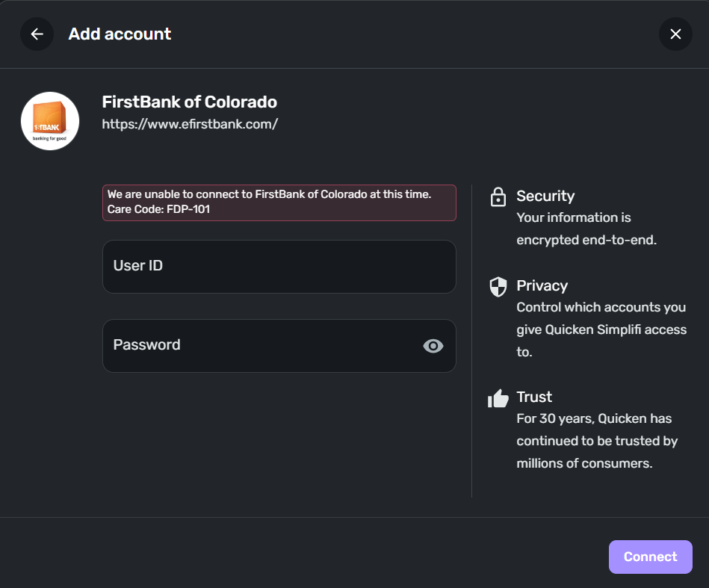This screenshot has width=709, height=588.
Task: Focus the User ID input field
Action: click(x=279, y=266)
